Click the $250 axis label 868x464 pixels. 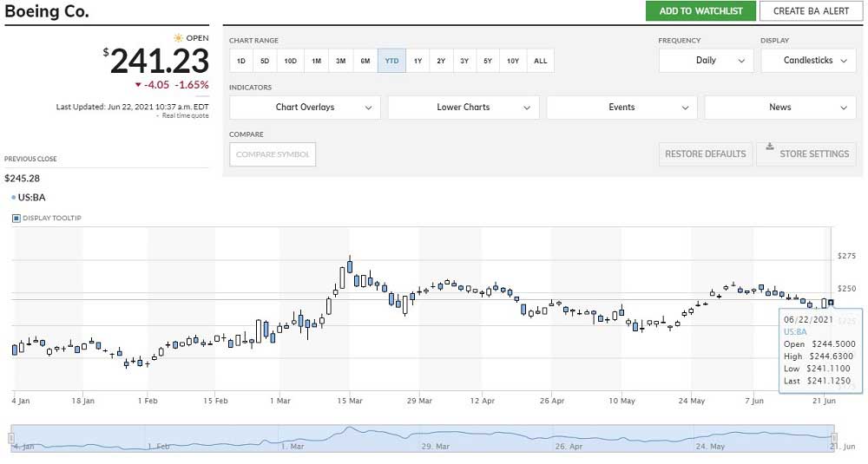point(846,289)
